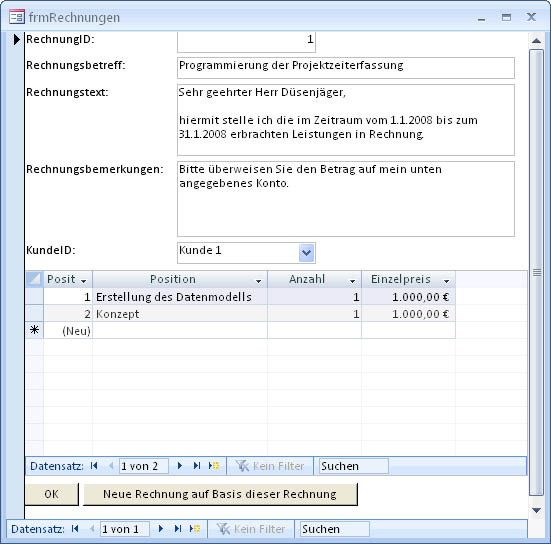Jump to last record in main form navigator

178,529
